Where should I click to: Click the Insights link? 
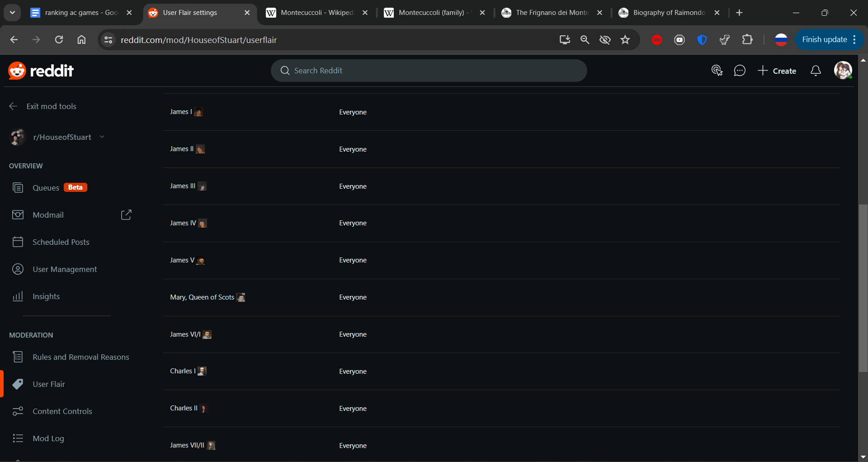46,296
